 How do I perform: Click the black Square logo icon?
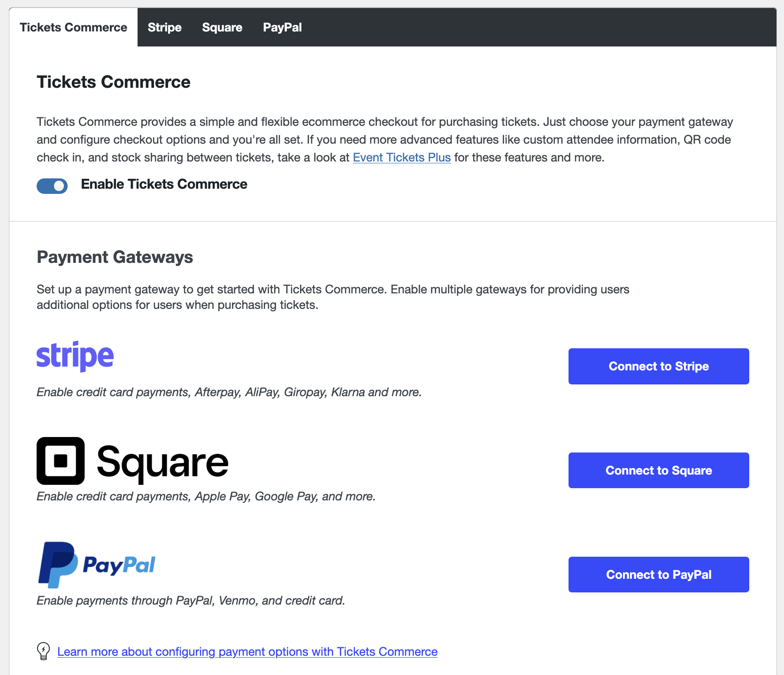(61, 461)
